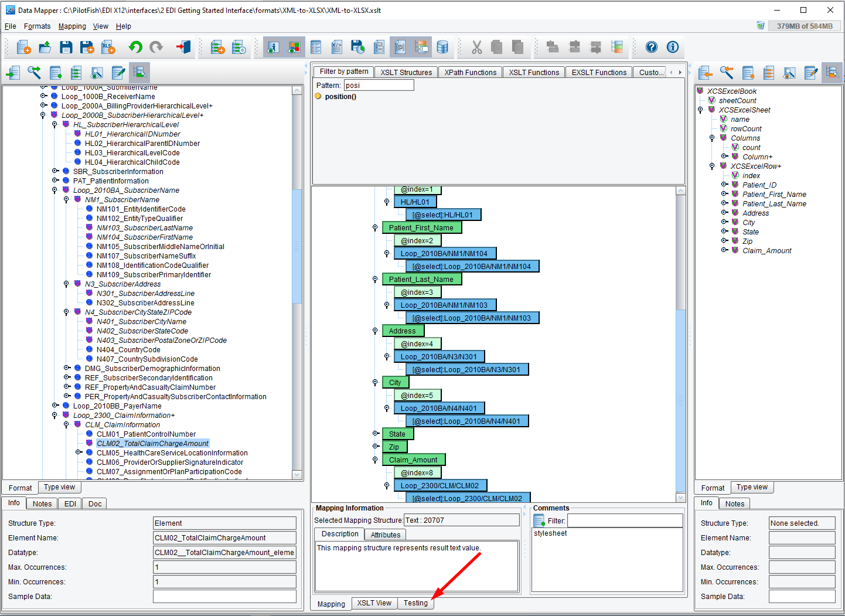
Task: Click the checklist validation toolbar icon
Action: coord(316,47)
